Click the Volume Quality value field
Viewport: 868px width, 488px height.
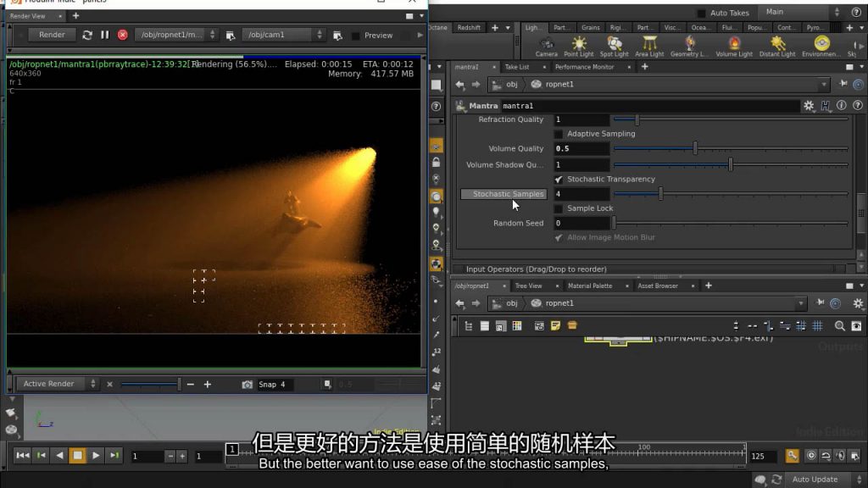[581, 148]
